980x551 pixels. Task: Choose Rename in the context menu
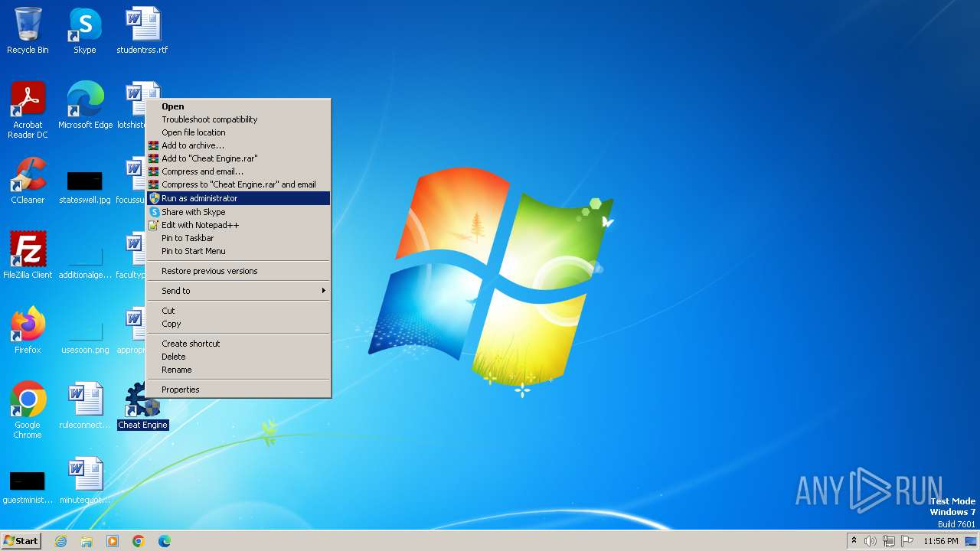[238, 370]
